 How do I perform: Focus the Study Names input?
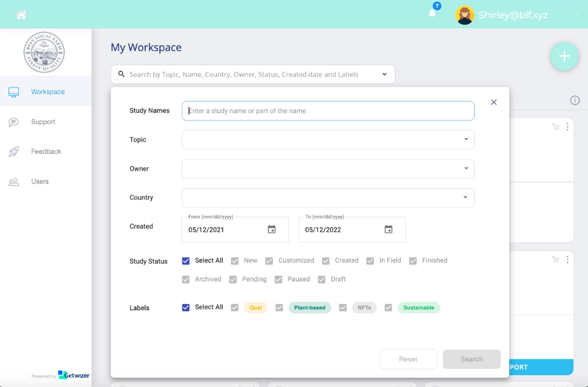coord(328,111)
